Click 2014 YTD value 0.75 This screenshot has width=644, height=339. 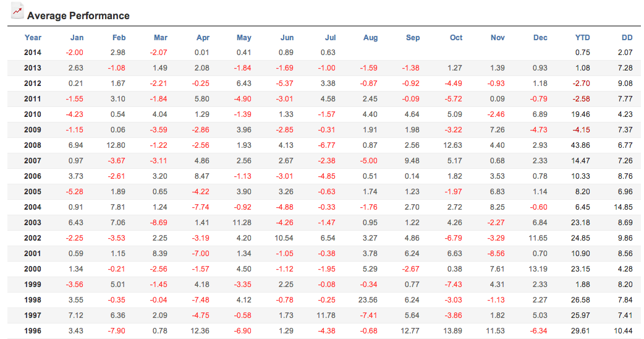pos(582,53)
